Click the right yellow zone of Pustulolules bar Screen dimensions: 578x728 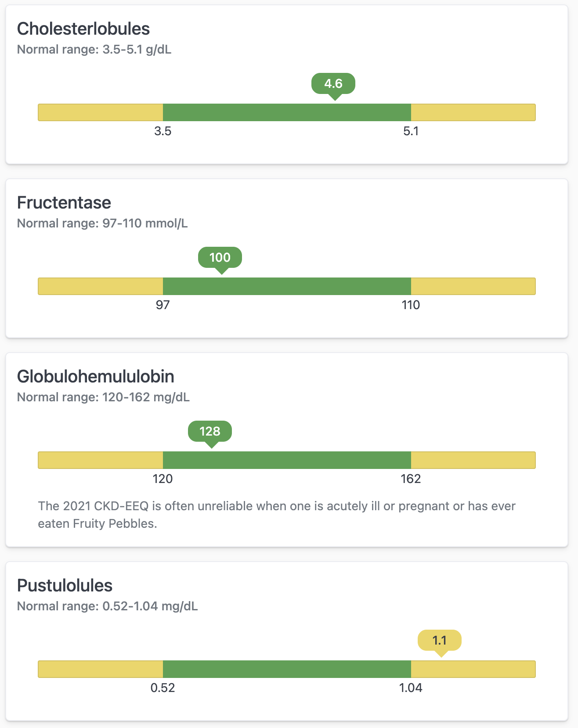472,670
